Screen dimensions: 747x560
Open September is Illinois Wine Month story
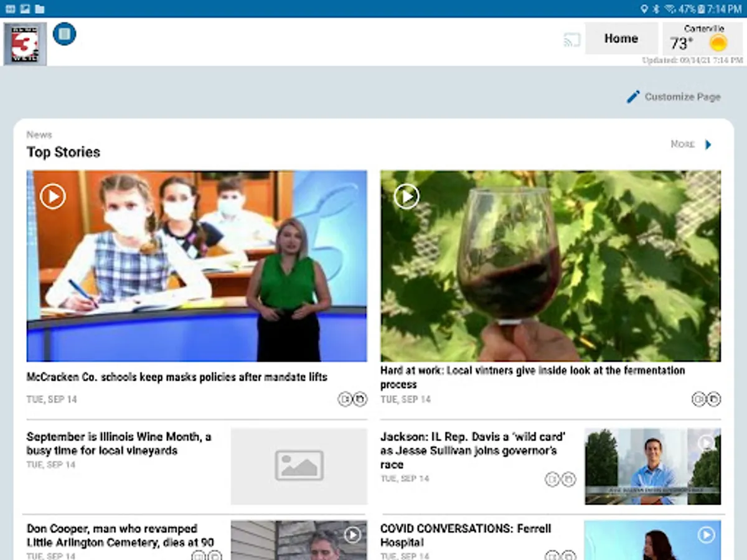click(119, 444)
